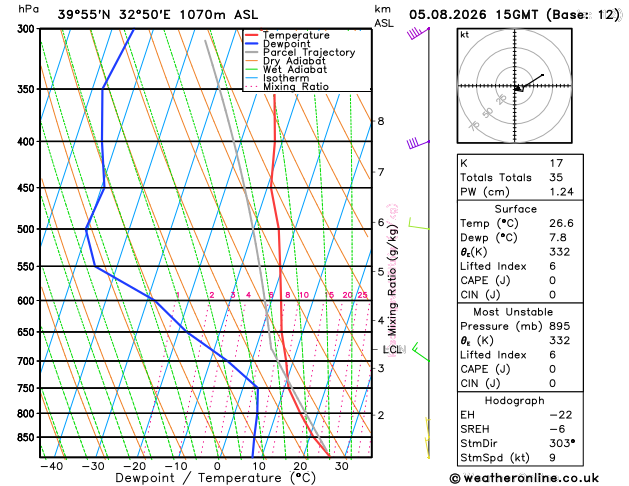
Task: Click the purple wind barb at 400 hPa
Action: (x=417, y=143)
